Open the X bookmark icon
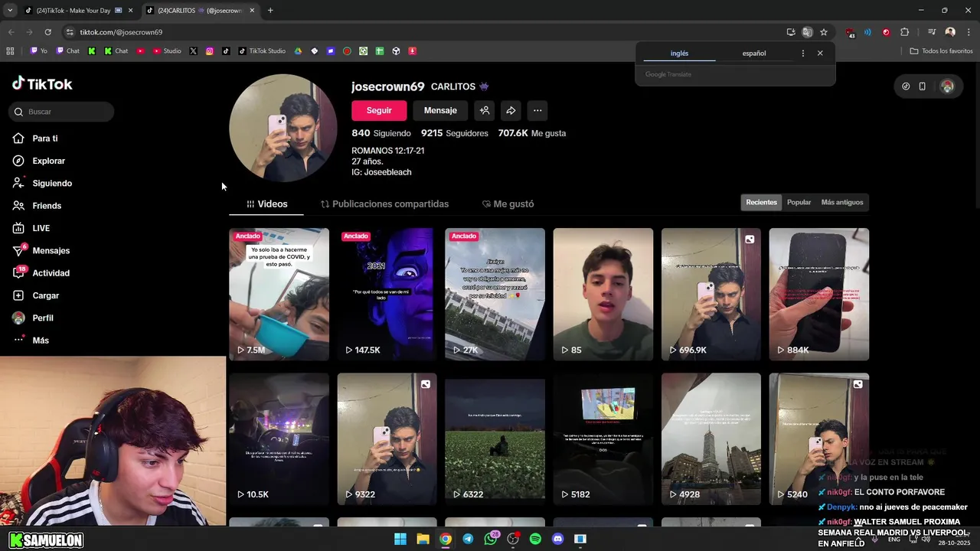The image size is (980, 551). point(193,51)
